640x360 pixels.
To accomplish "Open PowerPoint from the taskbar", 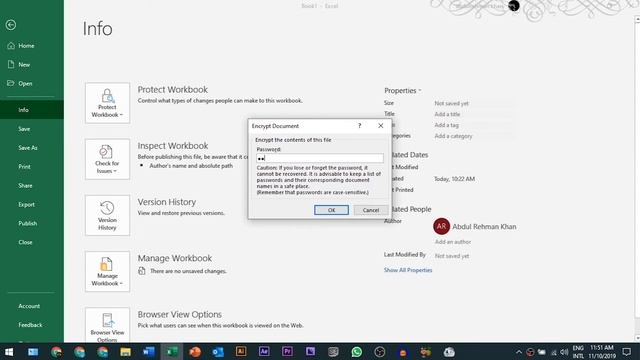I will pyautogui.click(x=195, y=352).
